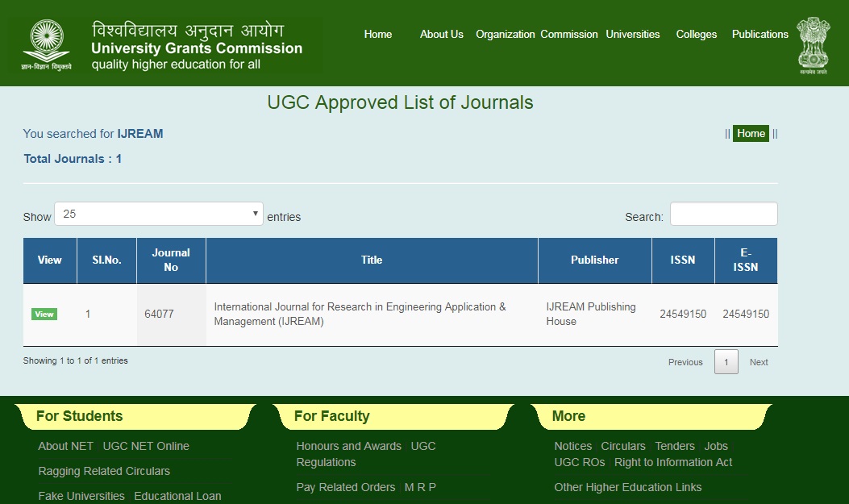
Task: Click the green Home button near search results
Action: [x=751, y=133]
